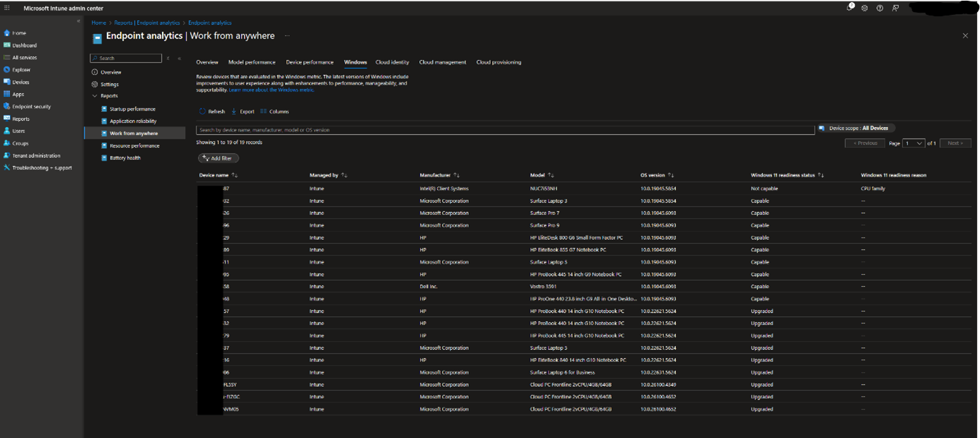Click the Groups icon in left navigation

[7, 143]
